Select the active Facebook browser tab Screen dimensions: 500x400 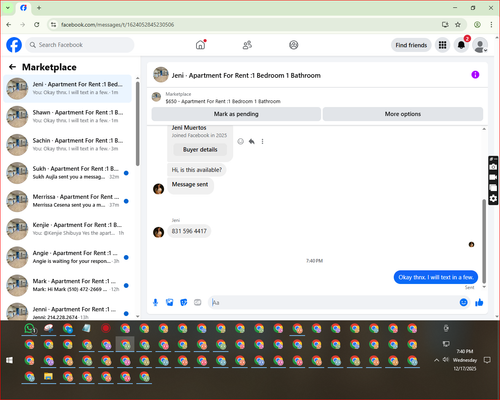pos(23,8)
